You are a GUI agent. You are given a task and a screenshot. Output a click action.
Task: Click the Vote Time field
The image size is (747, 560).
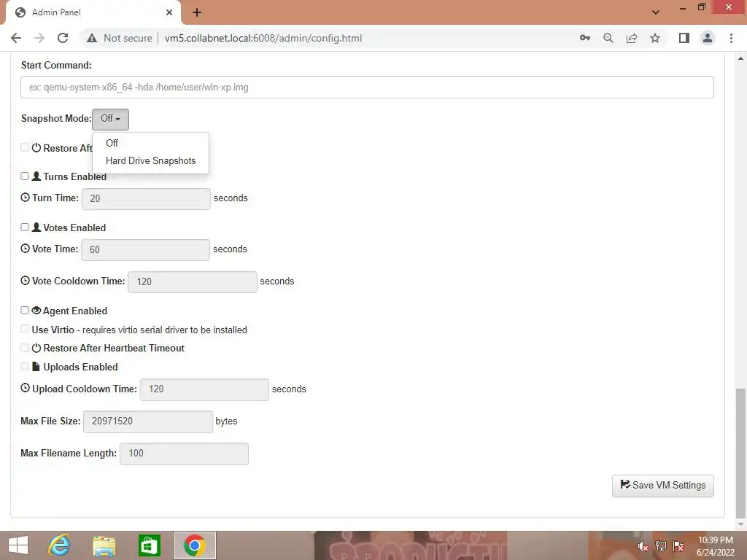pos(145,249)
